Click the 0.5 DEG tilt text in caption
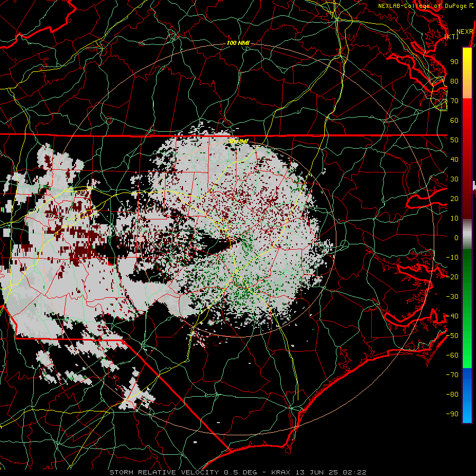Viewport: 476px width, 476px height. [x=241, y=472]
